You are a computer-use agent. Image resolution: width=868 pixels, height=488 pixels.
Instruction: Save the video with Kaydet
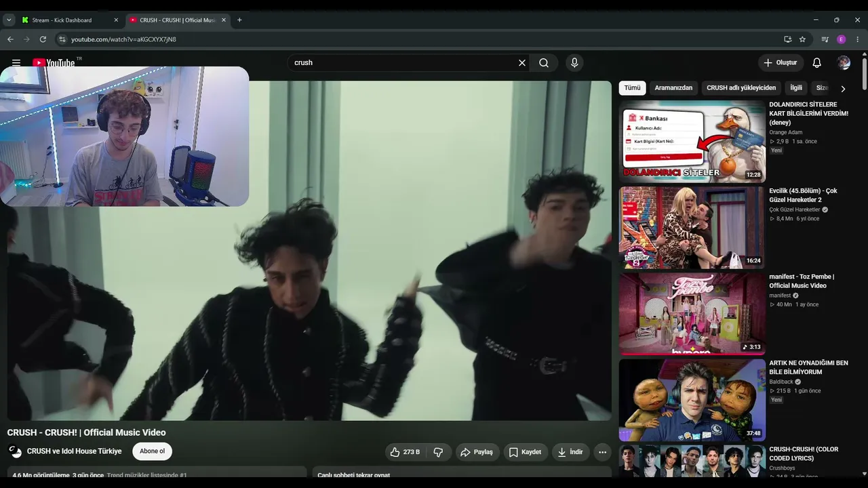click(x=526, y=452)
